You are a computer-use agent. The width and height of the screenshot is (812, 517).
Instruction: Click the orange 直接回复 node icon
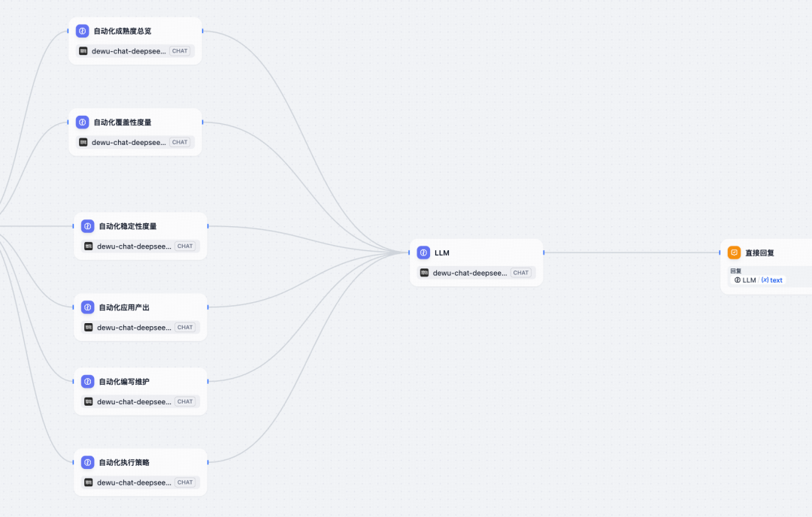tap(735, 252)
